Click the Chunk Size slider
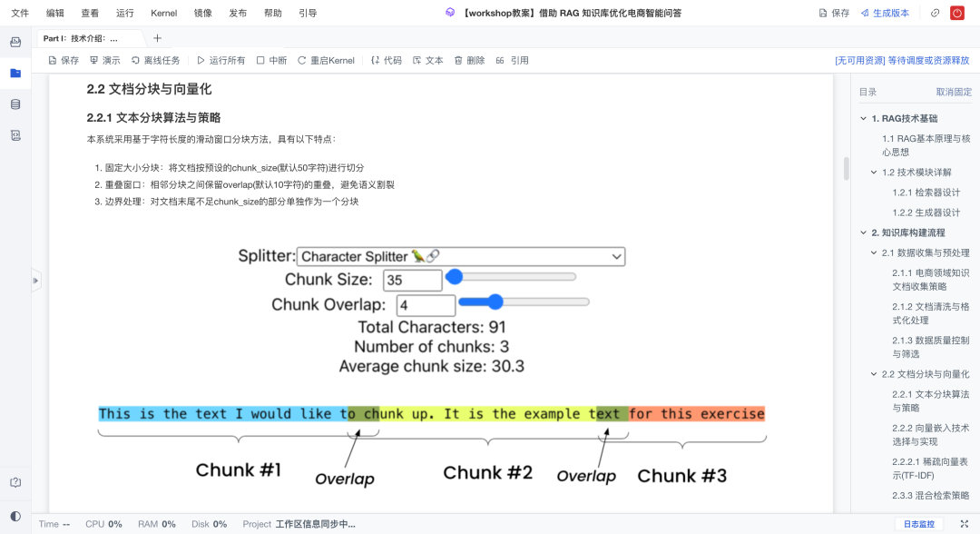 point(511,276)
